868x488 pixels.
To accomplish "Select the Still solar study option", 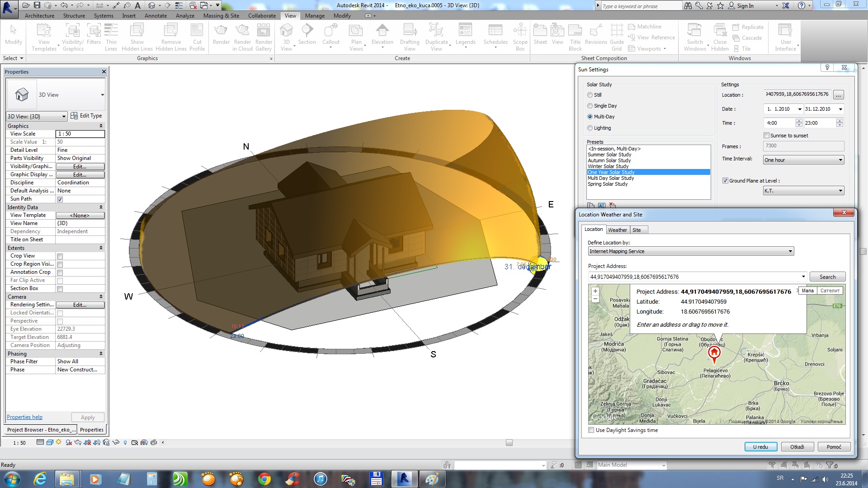I will point(590,95).
